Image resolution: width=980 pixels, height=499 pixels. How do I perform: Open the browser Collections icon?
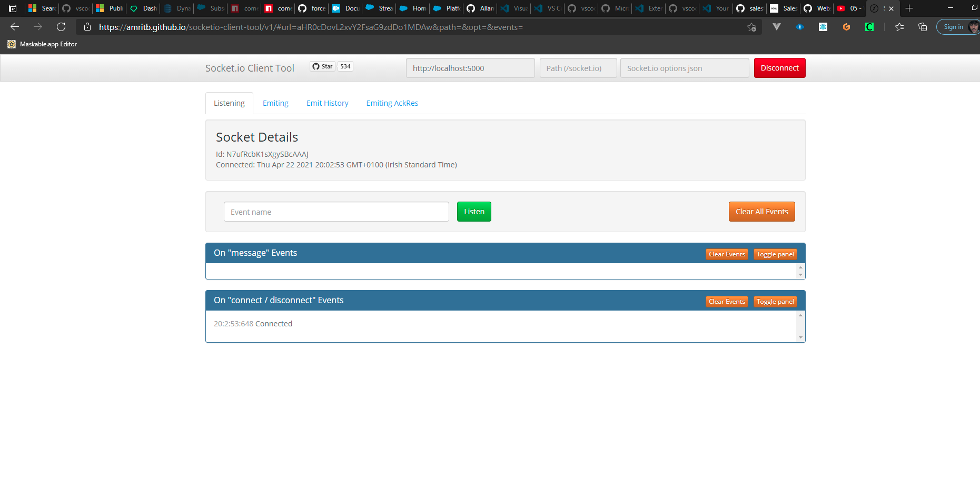point(922,27)
